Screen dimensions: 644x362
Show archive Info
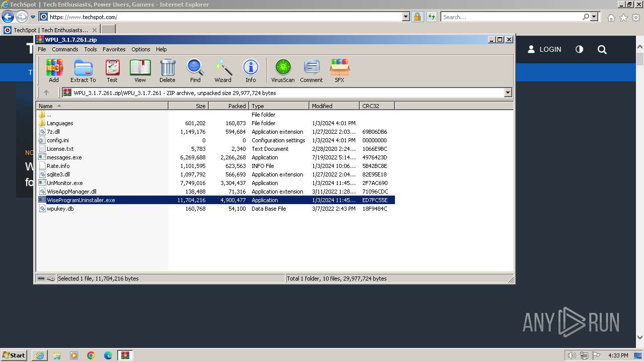click(251, 70)
